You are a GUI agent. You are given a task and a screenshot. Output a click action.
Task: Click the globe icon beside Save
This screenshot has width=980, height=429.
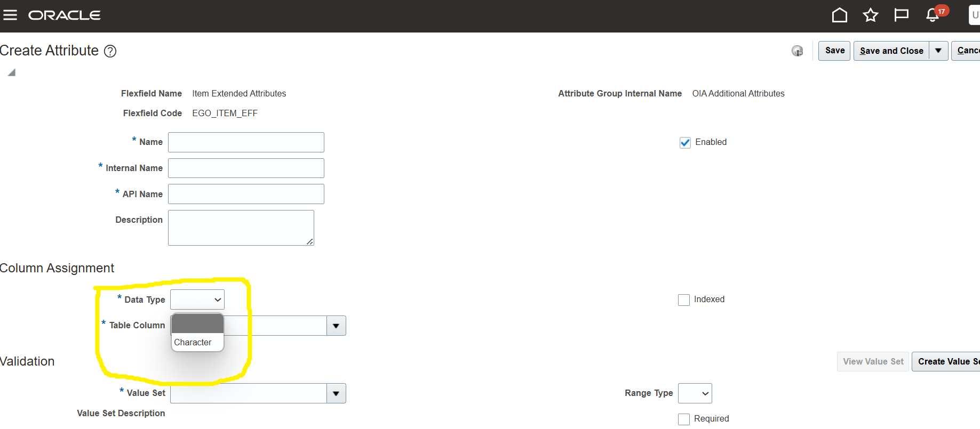pos(797,51)
